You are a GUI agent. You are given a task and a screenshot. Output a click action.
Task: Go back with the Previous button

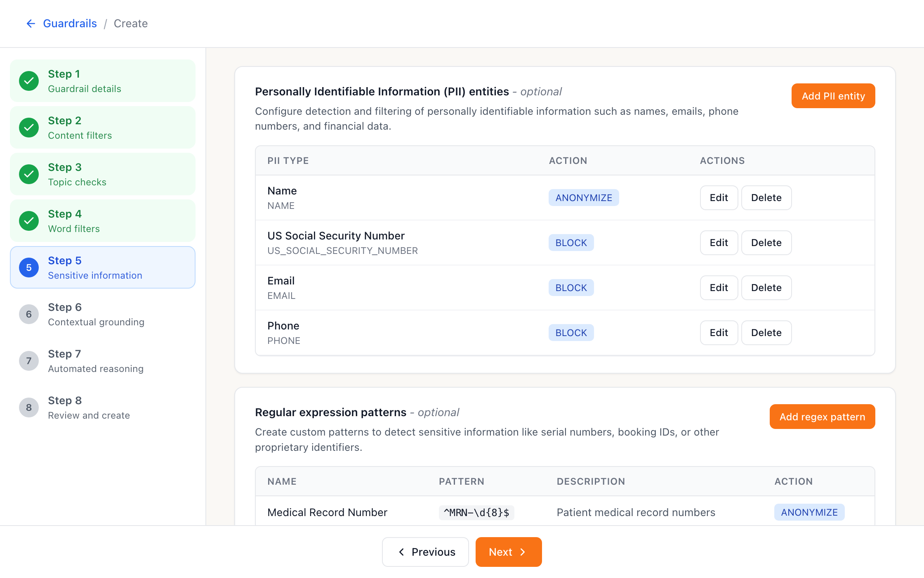425,552
